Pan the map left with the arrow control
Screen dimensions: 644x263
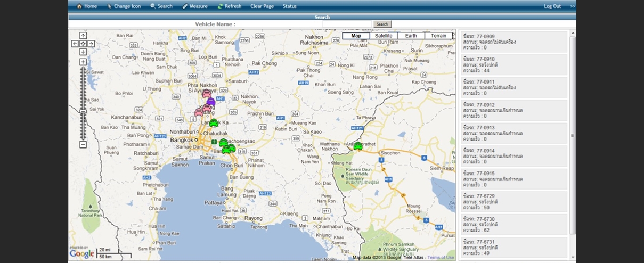pyautogui.click(x=75, y=44)
